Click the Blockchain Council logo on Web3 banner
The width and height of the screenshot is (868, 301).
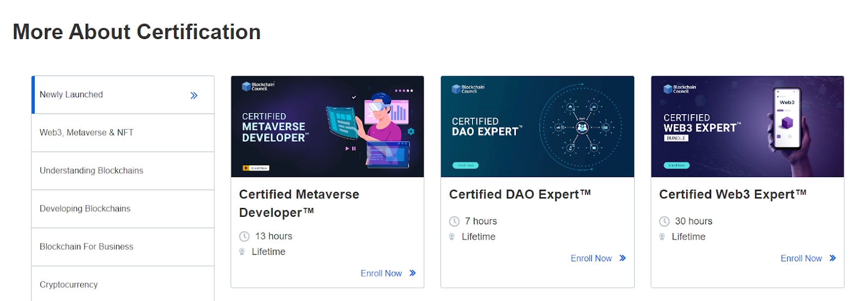pos(680,89)
